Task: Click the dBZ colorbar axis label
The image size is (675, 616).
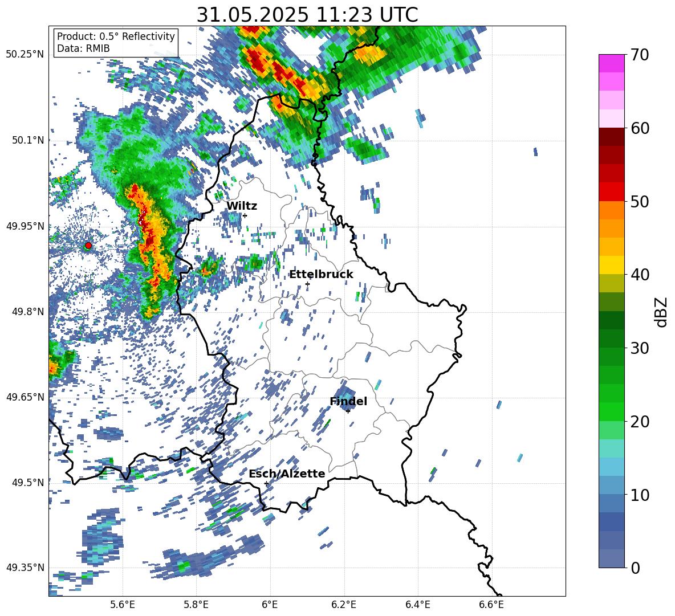Action: [x=662, y=312]
